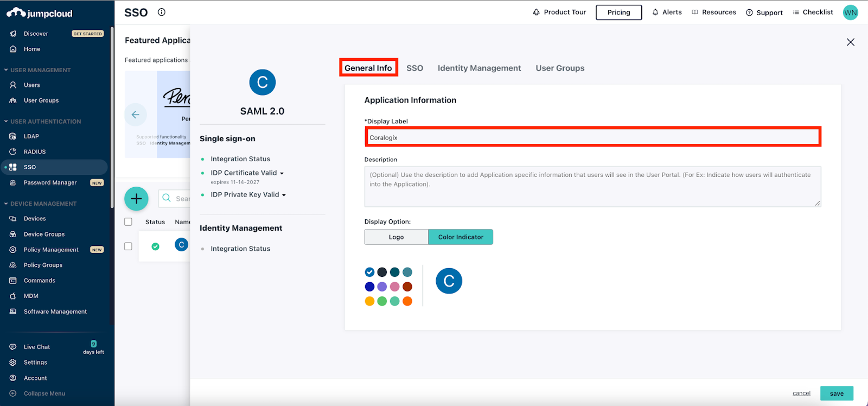The image size is (868, 406).
Task: Expand the IDP Private Key Valid dropdown
Action: [x=284, y=195]
